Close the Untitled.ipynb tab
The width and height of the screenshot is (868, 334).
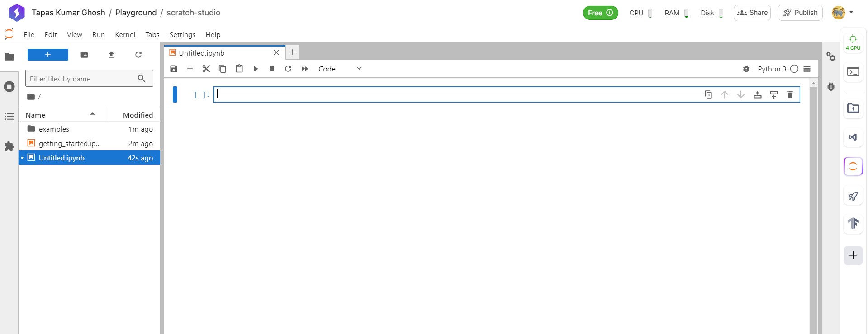[x=276, y=52]
